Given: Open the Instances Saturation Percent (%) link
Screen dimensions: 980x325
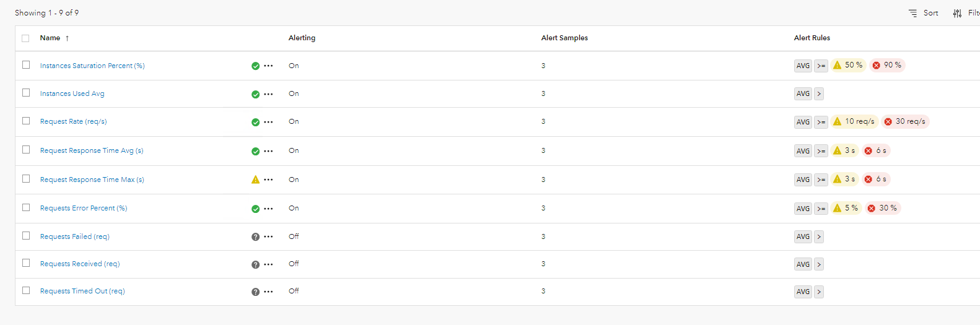Looking at the screenshot, I should (x=92, y=66).
